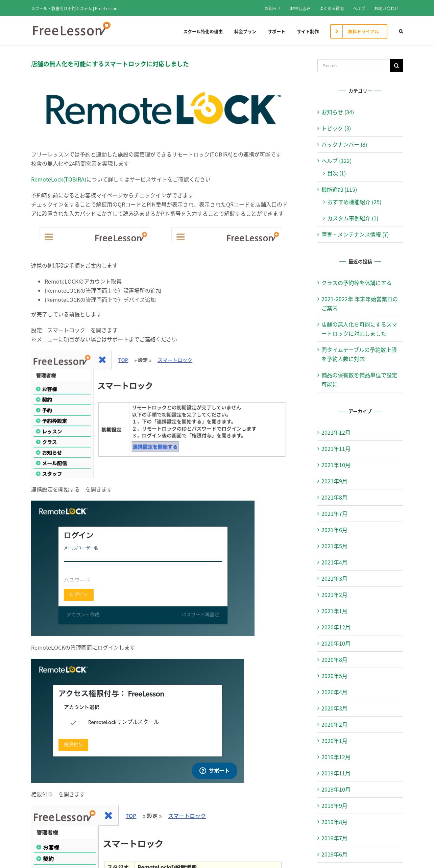Screen dimensions: 434x868
Task: Click the blue X close icon in first smart lock screenshot
Action: pyautogui.click(x=102, y=360)
